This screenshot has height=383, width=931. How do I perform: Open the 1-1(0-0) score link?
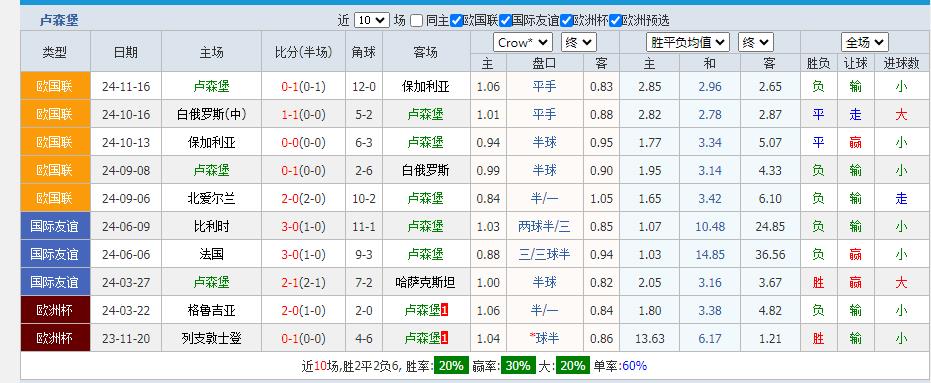pos(303,115)
